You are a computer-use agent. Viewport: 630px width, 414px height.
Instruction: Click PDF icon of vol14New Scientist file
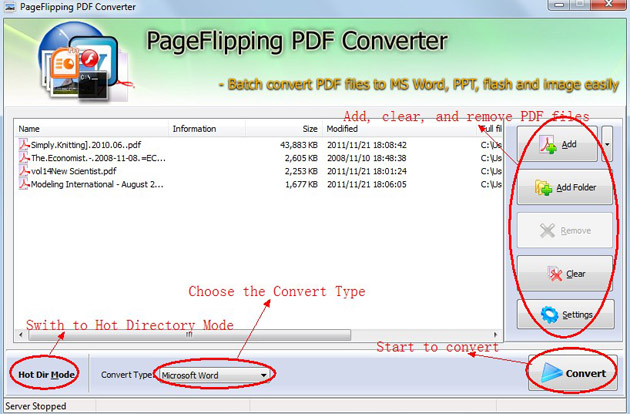click(x=24, y=171)
